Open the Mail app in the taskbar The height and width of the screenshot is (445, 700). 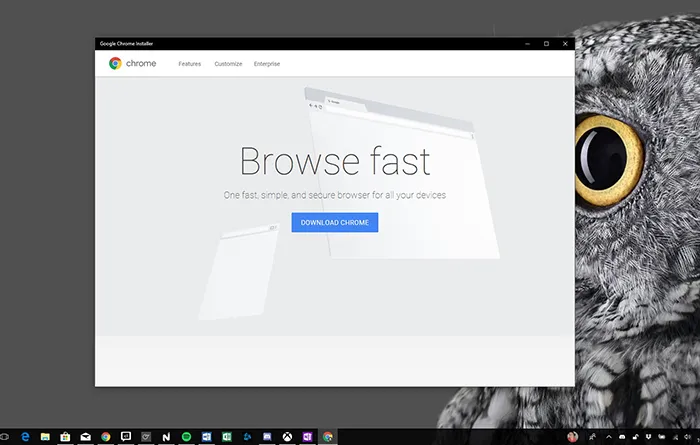tap(85, 437)
